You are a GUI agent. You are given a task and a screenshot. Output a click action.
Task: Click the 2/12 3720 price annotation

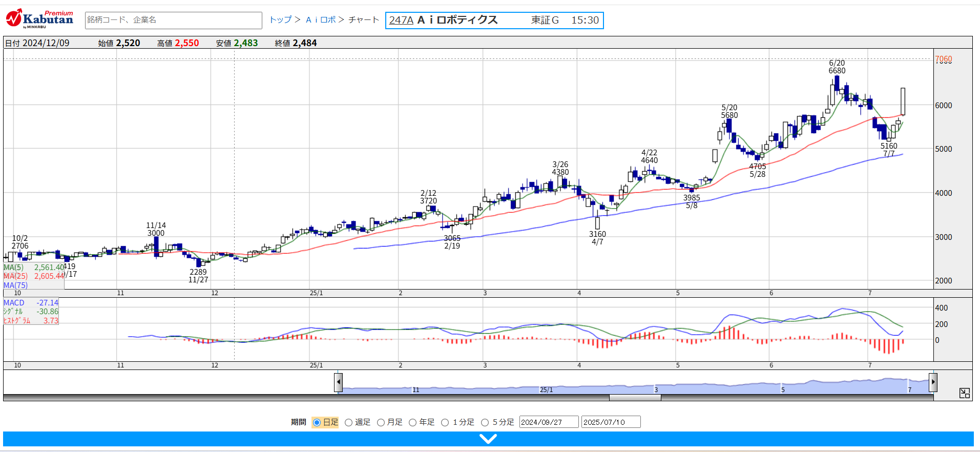pyautogui.click(x=429, y=197)
